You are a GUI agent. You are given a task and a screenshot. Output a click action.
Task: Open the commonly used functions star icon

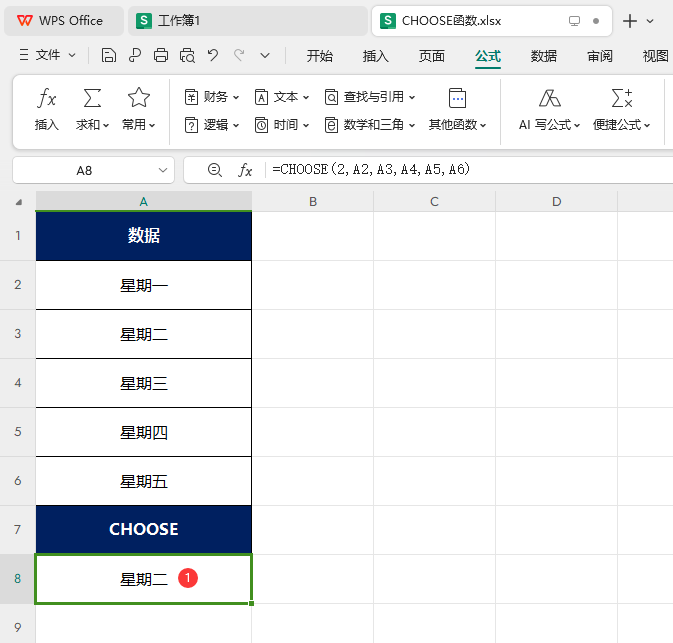139,98
